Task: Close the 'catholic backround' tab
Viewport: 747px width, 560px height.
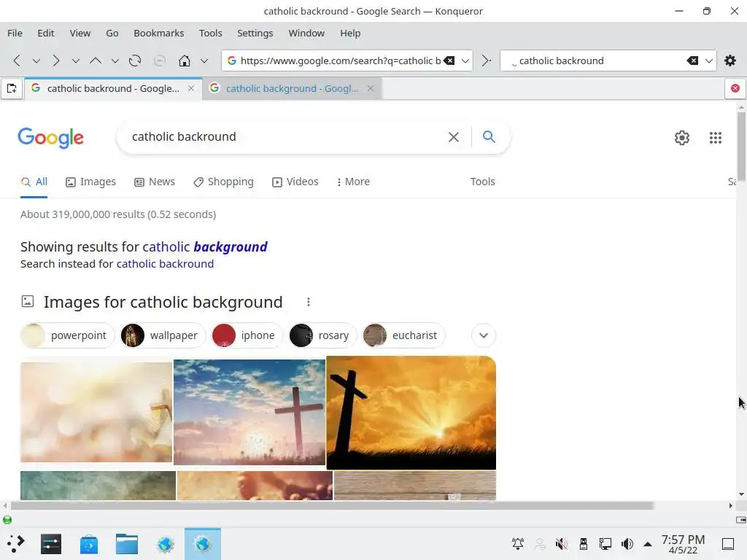Action: pyautogui.click(x=191, y=88)
